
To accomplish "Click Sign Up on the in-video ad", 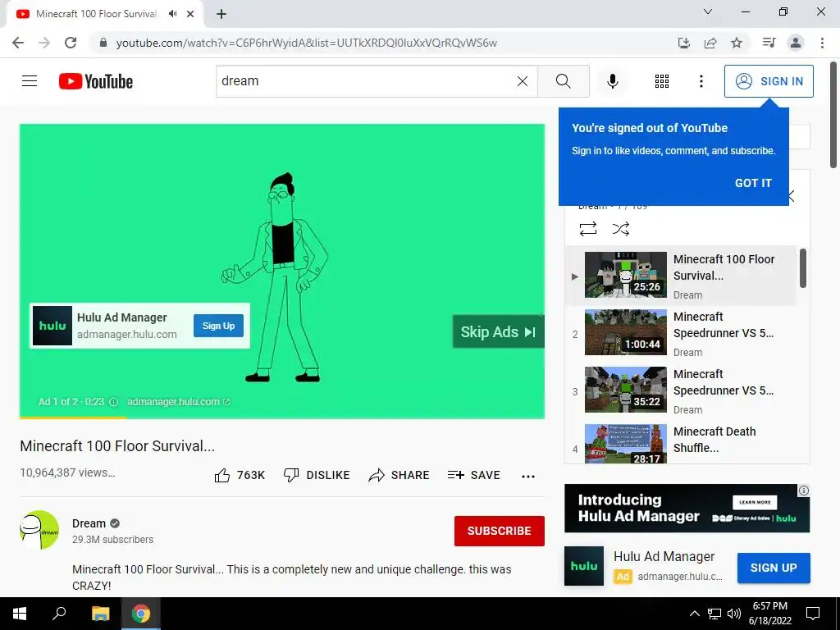I will pos(218,326).
